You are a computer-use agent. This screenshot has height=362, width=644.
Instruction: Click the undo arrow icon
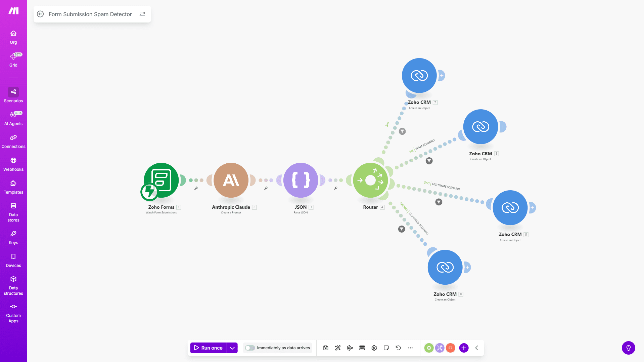(x=398, y=348)
